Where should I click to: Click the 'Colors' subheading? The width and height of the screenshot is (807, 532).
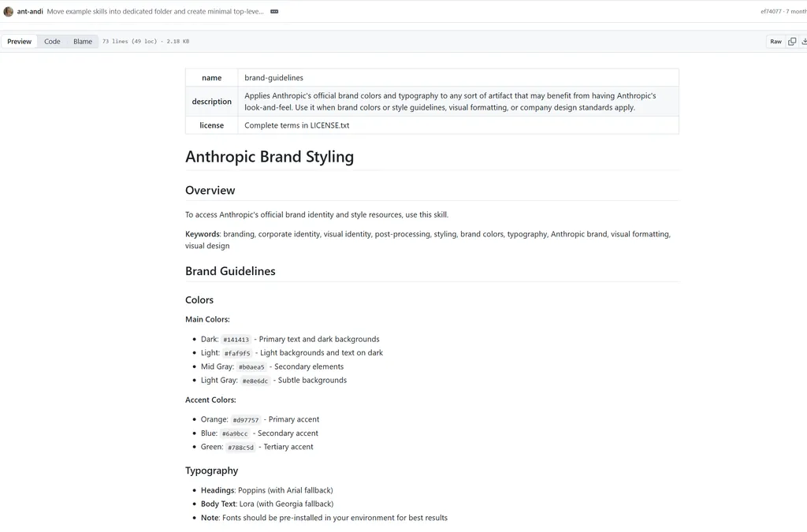click(199, 300)
